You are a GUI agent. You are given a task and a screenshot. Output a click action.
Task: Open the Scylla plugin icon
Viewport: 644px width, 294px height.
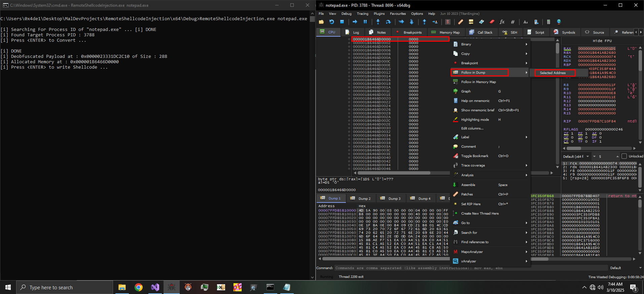pyautogui.click(x=448, y=22)
